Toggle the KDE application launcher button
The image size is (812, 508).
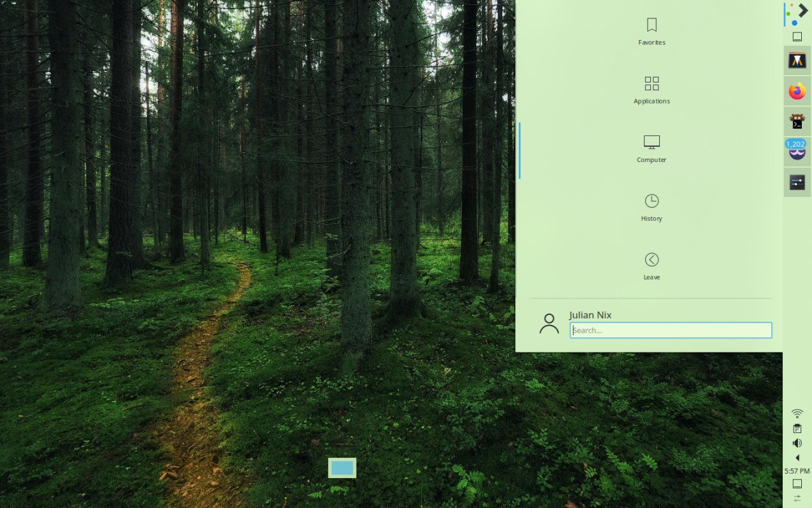coord(797,14)
